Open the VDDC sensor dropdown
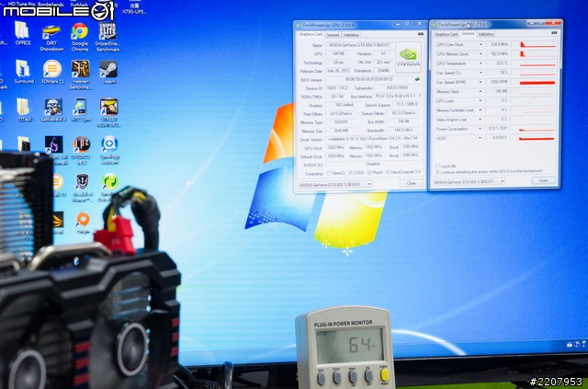 (481, 138)
